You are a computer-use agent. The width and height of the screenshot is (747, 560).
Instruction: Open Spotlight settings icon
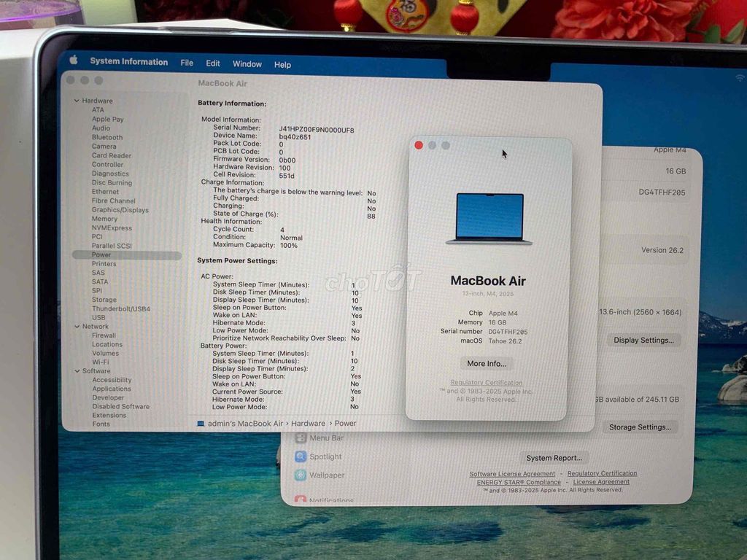coord(300,456)
